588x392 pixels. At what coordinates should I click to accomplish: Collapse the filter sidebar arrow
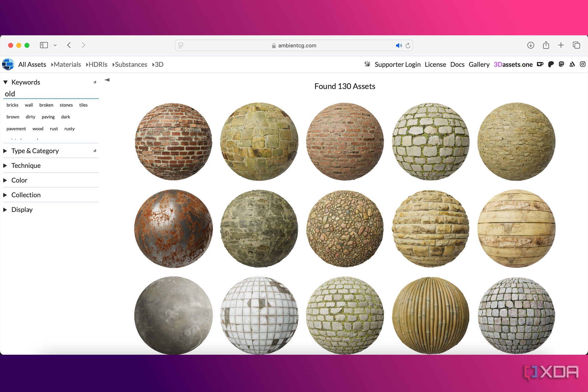click(x=107, y=80)
